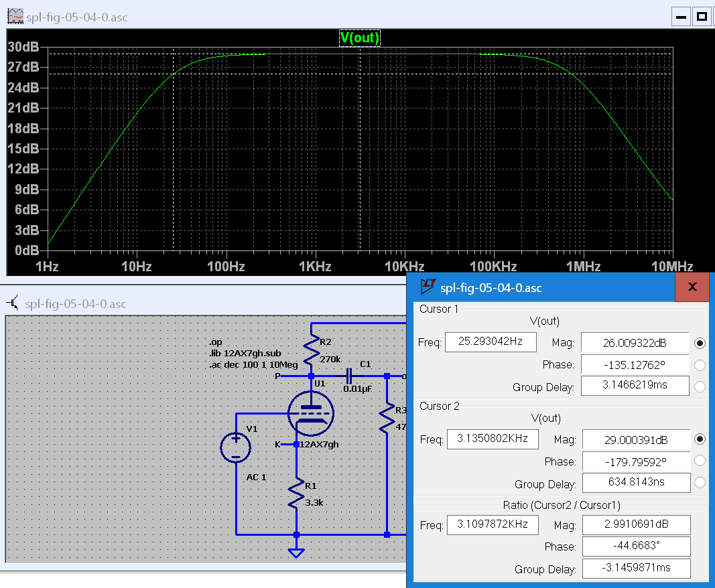Click the cursor dialog's title bar icon

click(x=427, y=287)
